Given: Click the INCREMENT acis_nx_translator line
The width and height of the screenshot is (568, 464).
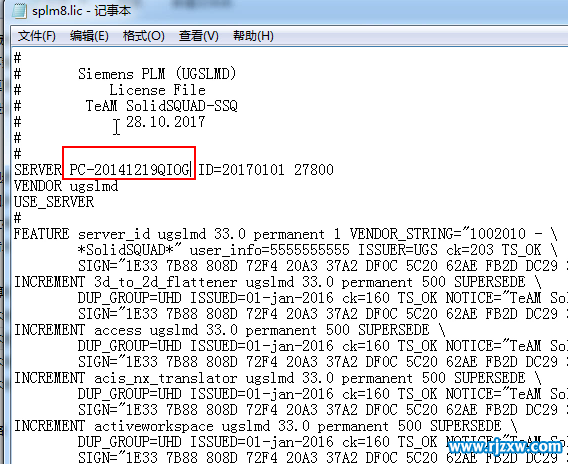Looking at the screenshot, I should [x=278, y=378].
